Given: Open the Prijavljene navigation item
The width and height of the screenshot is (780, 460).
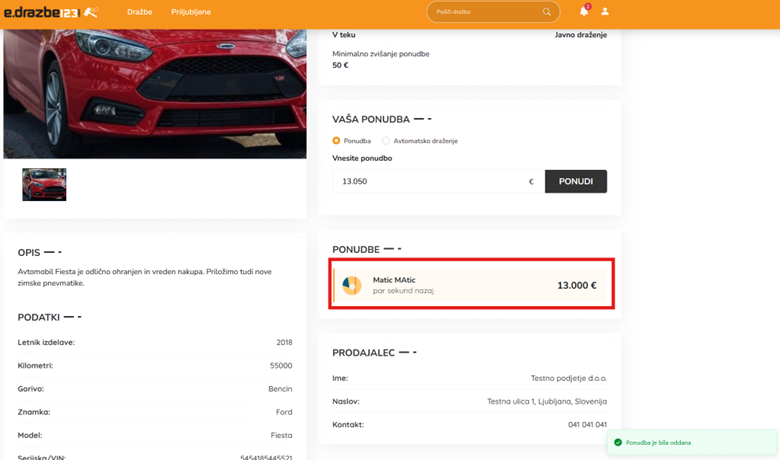Looking at the screenshot, I should point(191,12).
